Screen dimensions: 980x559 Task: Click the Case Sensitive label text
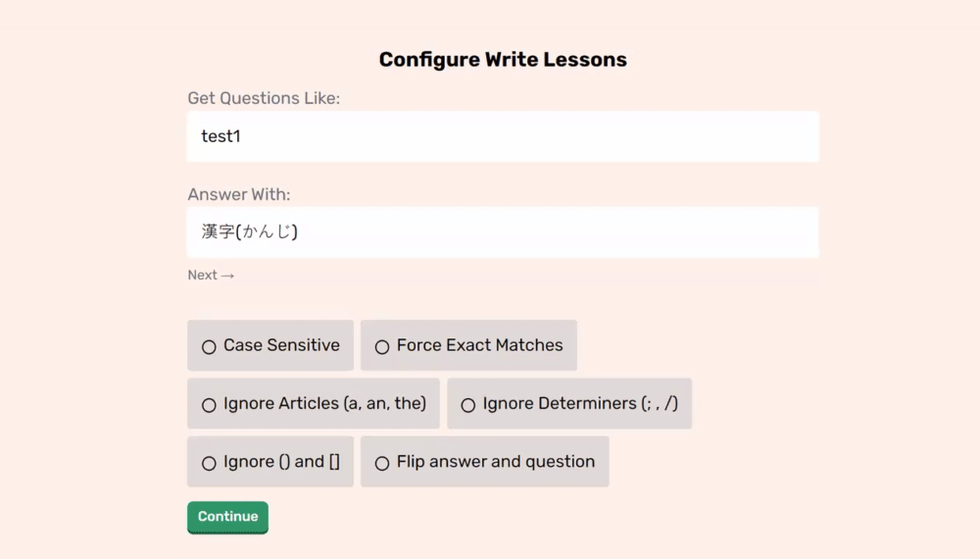pyautogui.click(x=281, y=345)
